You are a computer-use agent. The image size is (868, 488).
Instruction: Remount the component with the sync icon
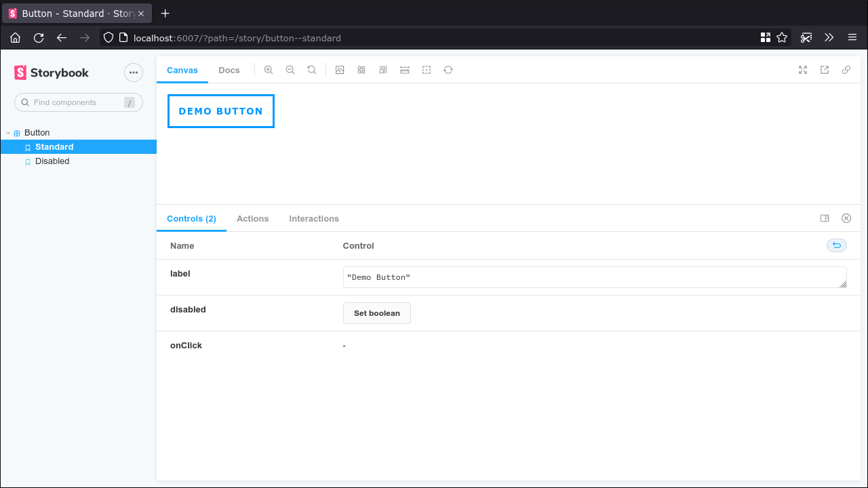coord(448,70)
